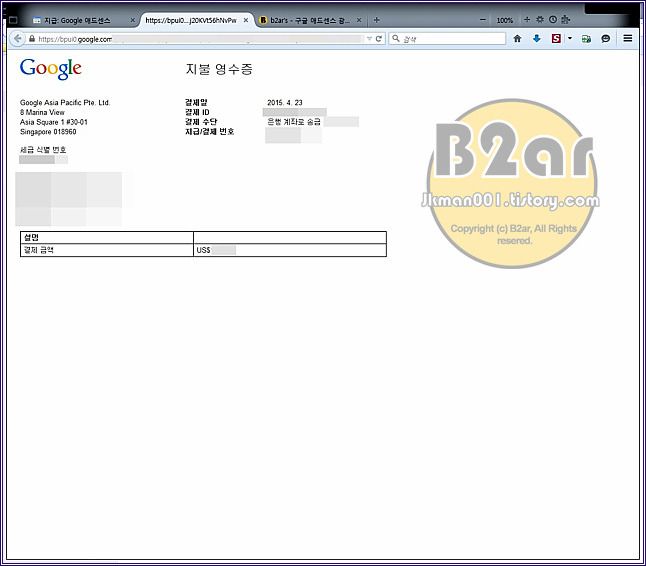This screenshot has width=646, height=566.
Task: Click the window icon at tab bar left
Action: tap(13, 20)
